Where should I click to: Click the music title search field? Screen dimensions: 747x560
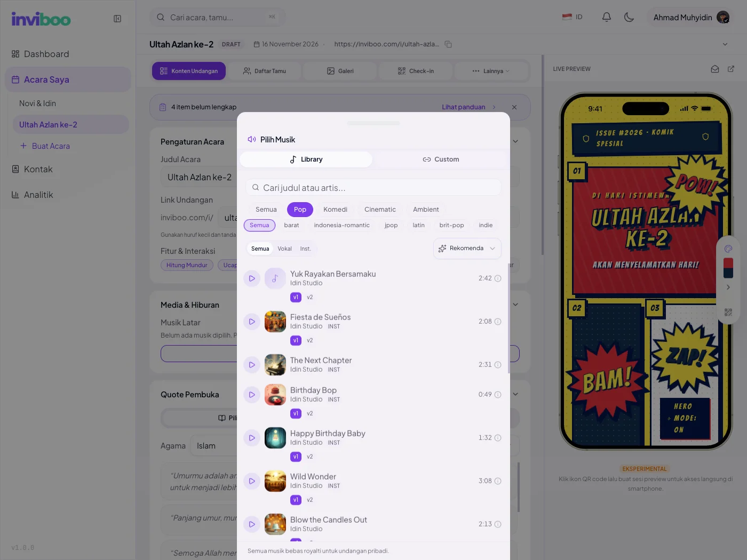coord(373,188)
